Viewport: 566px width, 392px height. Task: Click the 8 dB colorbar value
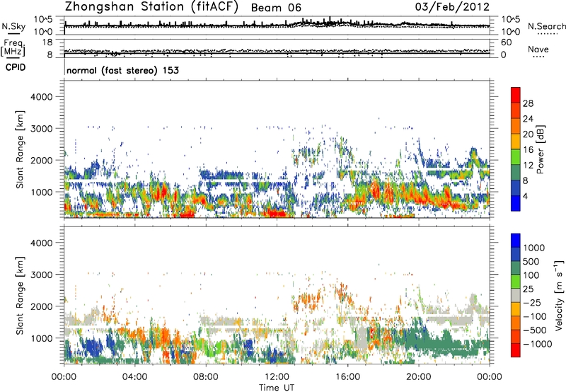[526, 181]
